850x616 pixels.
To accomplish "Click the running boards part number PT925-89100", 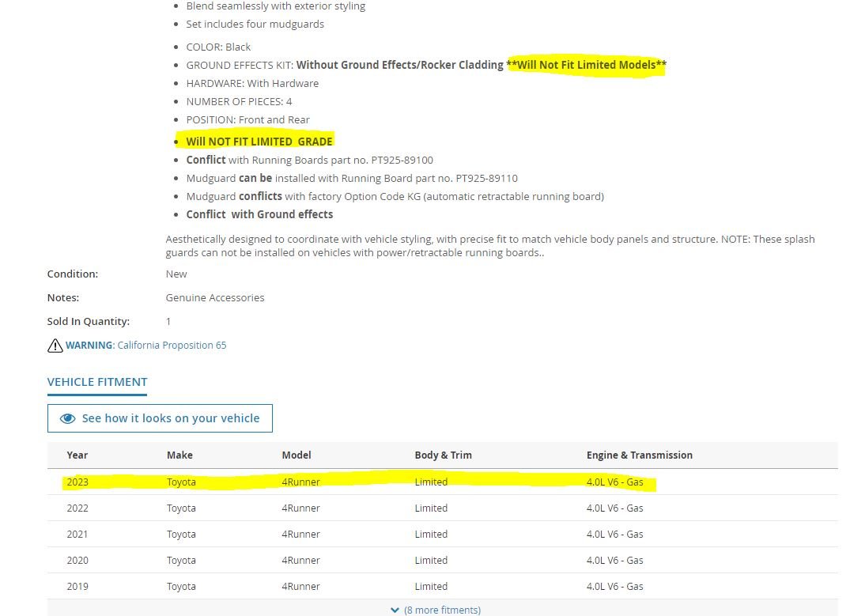I will click(x=402, y=160).
